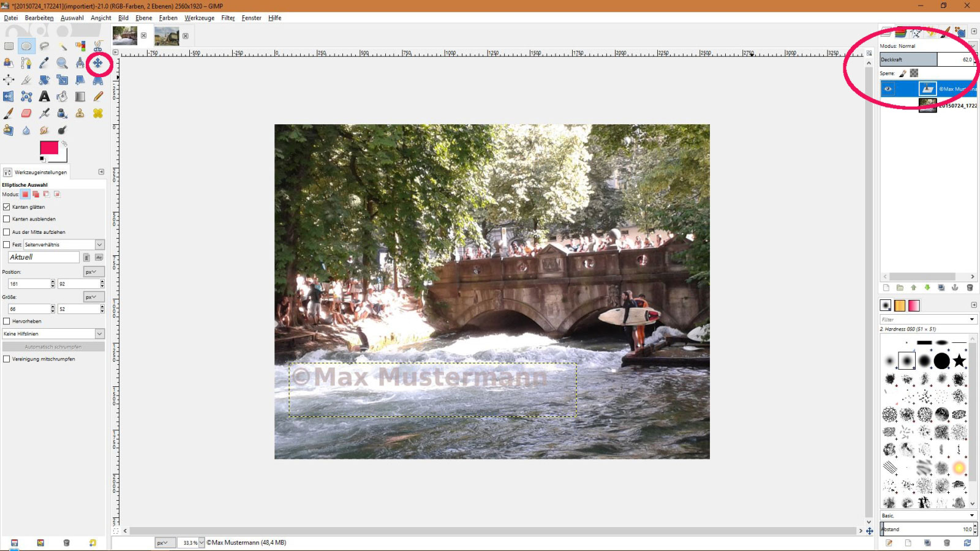Disable the 'Kanten glätten' checkbox
The height and width of the screenshot is (551, 980).
click(x=7, y=207)
